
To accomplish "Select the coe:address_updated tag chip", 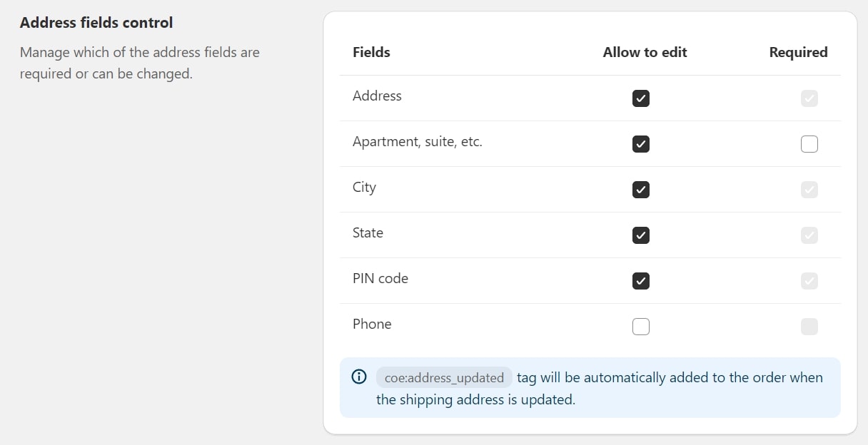I will (443, 377).
